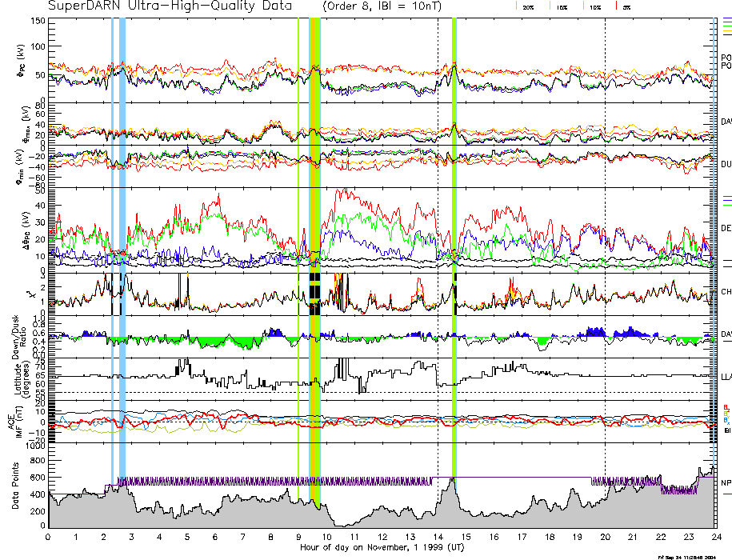This screenshot has width=732, height=560.
Task: Click the 20% legend entry at top
Action: [528, 6]
